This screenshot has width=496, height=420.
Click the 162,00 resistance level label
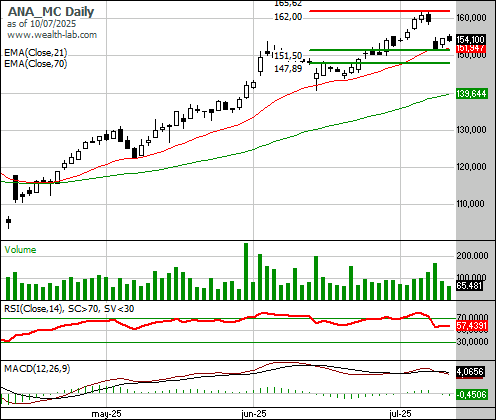pyautogui.click(x=288, y=17)
